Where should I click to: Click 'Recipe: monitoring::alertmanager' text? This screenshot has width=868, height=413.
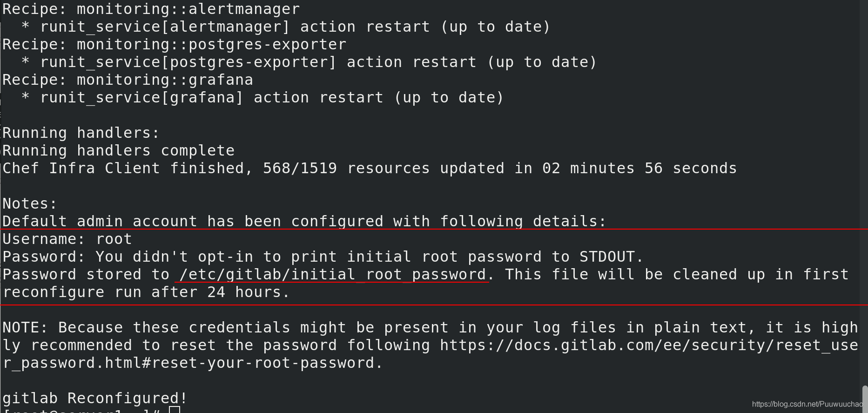click(x=151, y=9)
